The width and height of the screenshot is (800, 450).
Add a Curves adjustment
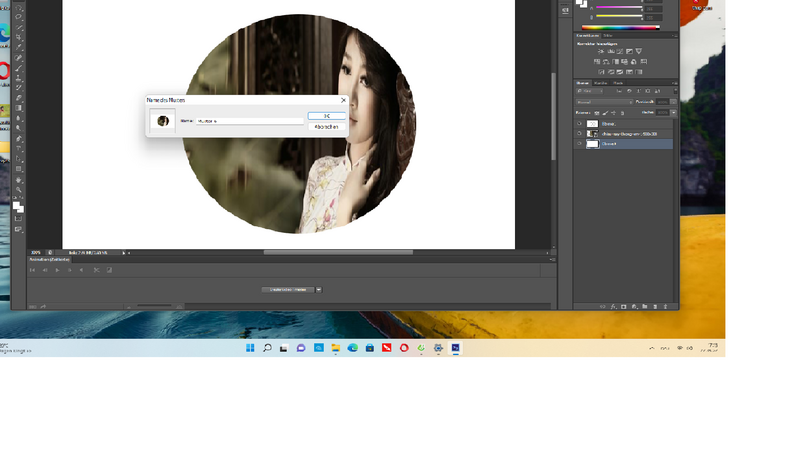pyautogui.click(x=619, y=52)
